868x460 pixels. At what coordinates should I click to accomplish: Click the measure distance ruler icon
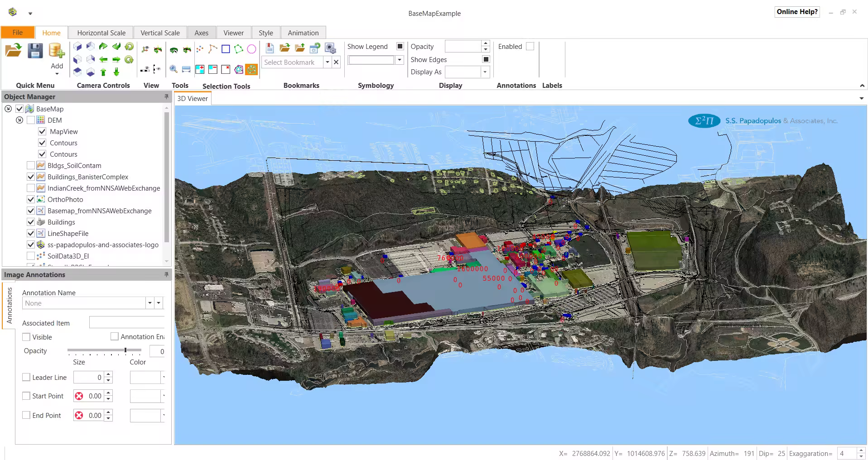tap(186, 69)
